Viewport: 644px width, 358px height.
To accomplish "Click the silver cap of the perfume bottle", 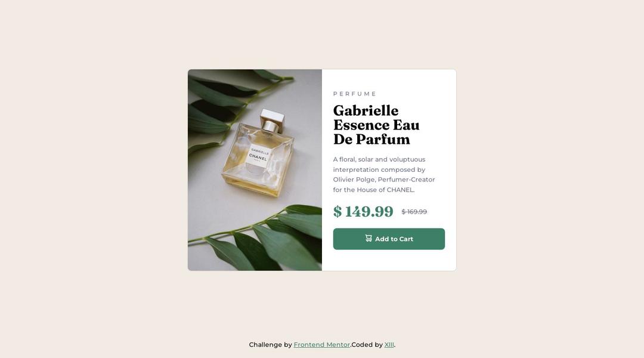I will [x=272, y=119].
